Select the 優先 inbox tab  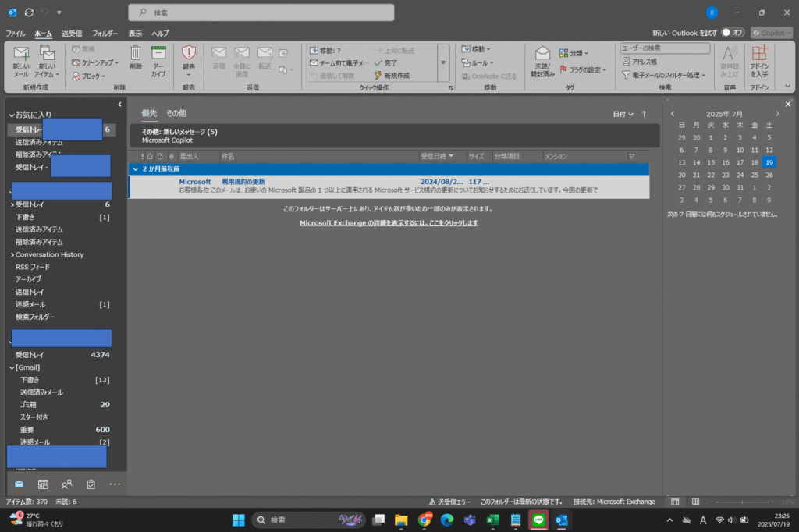[149, 113]
